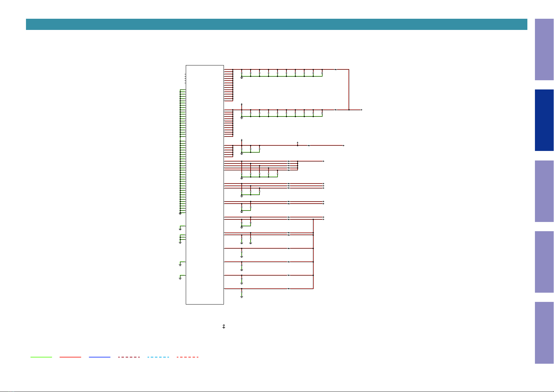The width and height of the screenshot is (554, 392).
Task: Click the solid green legend line
Action: (41, 357)
